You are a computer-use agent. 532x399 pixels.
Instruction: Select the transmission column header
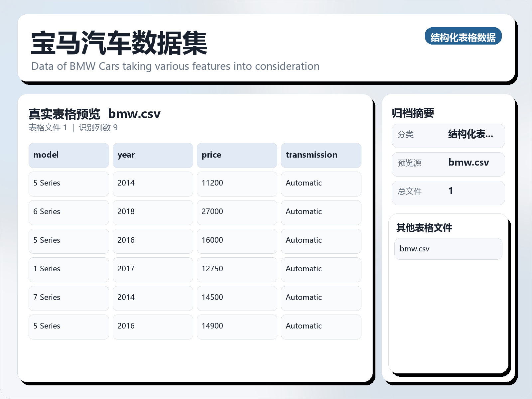321,155
